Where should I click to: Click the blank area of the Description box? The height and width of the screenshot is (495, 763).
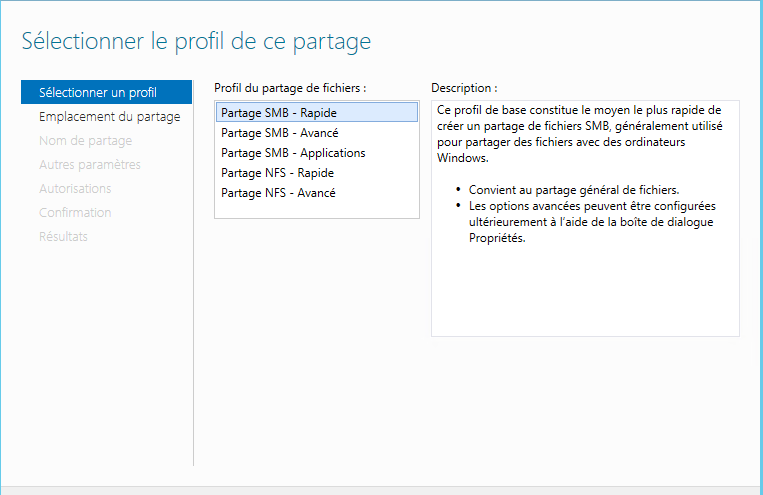coord(585,292)
